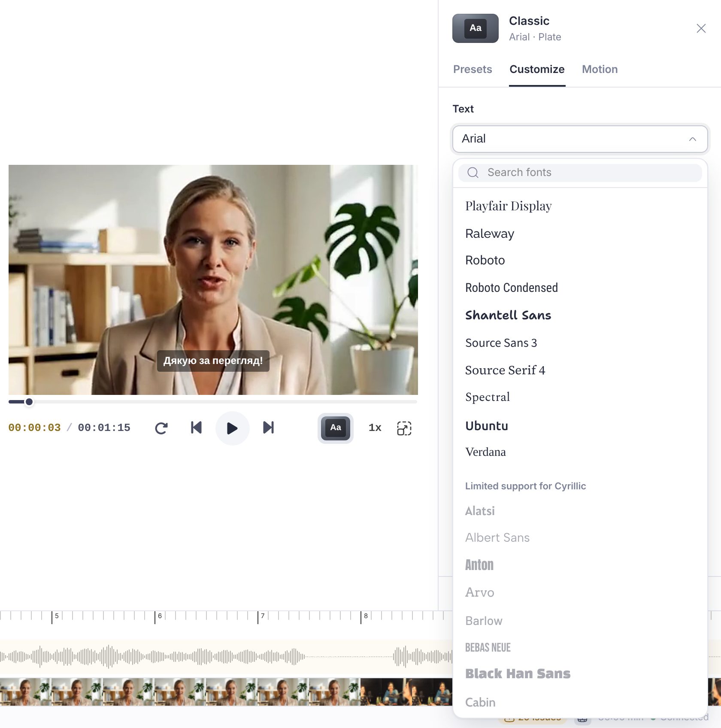
Task: Click the search magnifier icon
Action: click(x=473, y=173)
